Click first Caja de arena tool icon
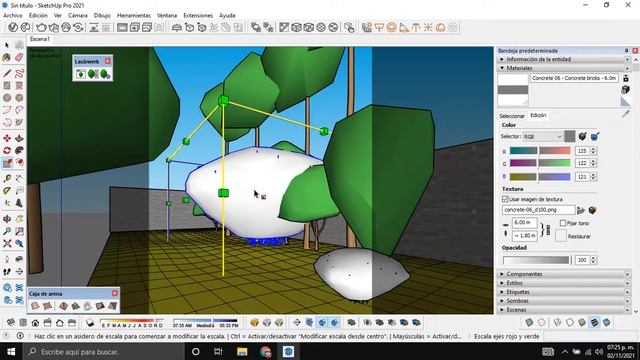 point(35,305)
